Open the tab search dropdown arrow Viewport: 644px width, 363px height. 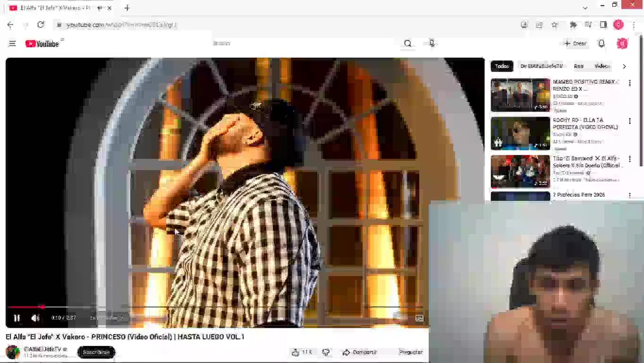point(585,8)
